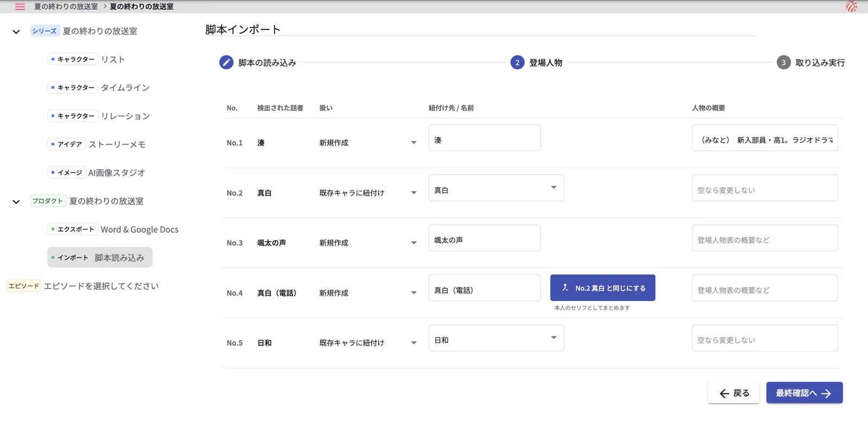Viewport: 868px width, 422px height.
Task: Collapse the シリーズ 夏の終わりの放送室 section
Action: click(16, 32)
